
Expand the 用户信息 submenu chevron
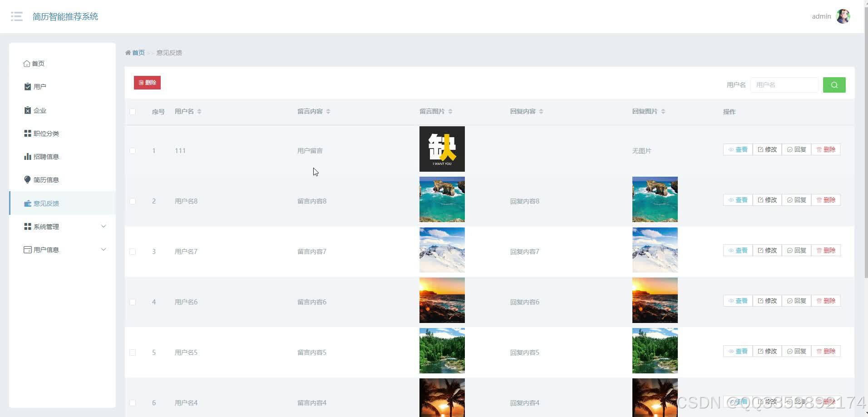click(104, 249)
